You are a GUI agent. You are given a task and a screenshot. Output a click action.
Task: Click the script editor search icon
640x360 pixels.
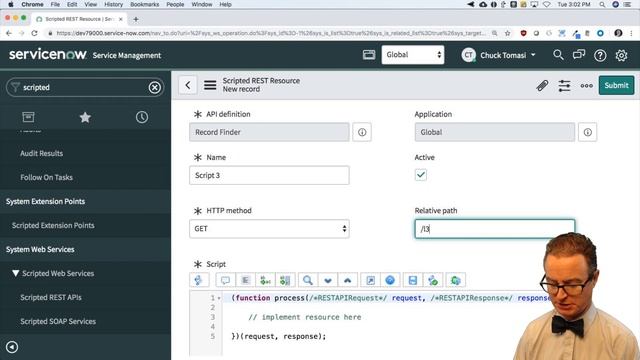(308, 280)
